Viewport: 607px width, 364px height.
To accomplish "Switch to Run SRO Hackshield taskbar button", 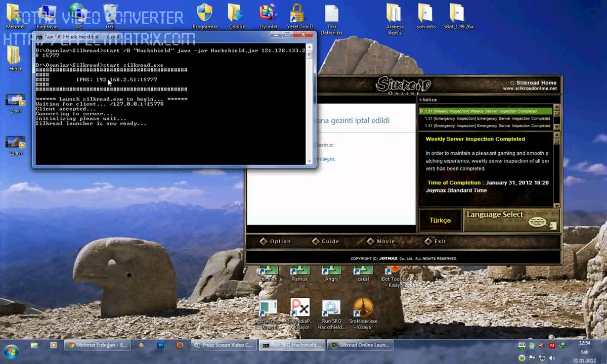I will [292, 345].
